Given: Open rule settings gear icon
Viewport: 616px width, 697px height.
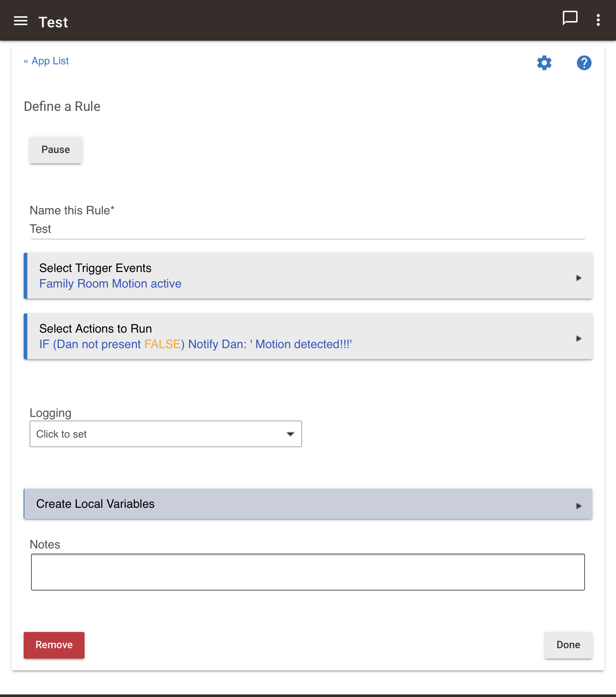Looking at the screenshot, I should 544,63.
